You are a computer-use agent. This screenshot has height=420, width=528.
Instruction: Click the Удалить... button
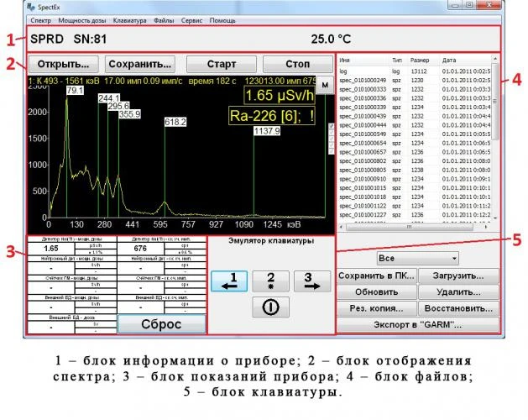coord(458,292)
